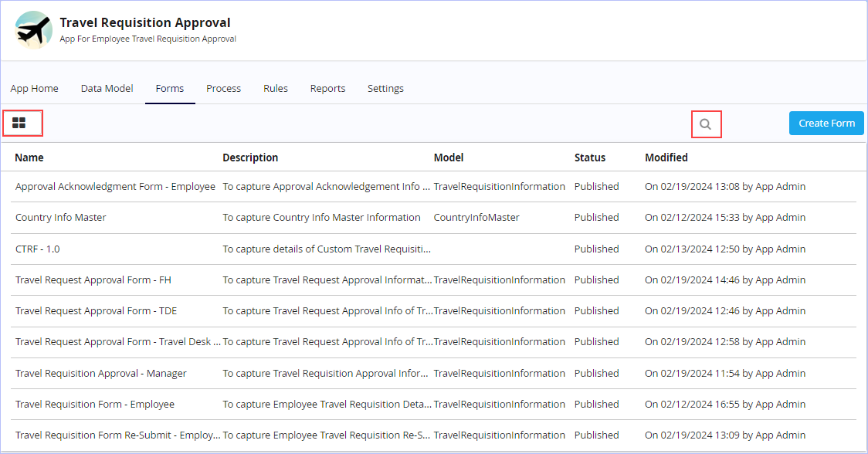Image resolution: width=868 pixels, height=454 pixels.
Task: Open Travel Requisition Approval - Manager form
Action: pyautogui.click(x=100, y=374)
